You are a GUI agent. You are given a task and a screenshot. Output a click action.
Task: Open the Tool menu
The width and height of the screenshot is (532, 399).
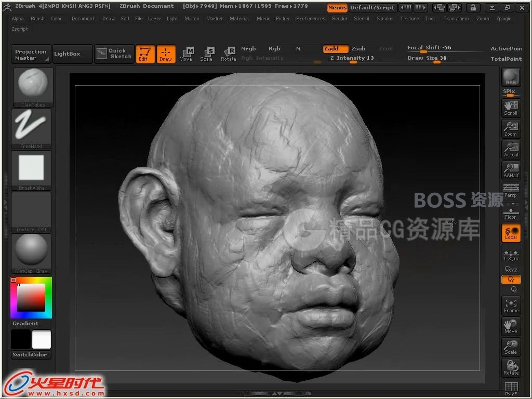pos(430,19)
